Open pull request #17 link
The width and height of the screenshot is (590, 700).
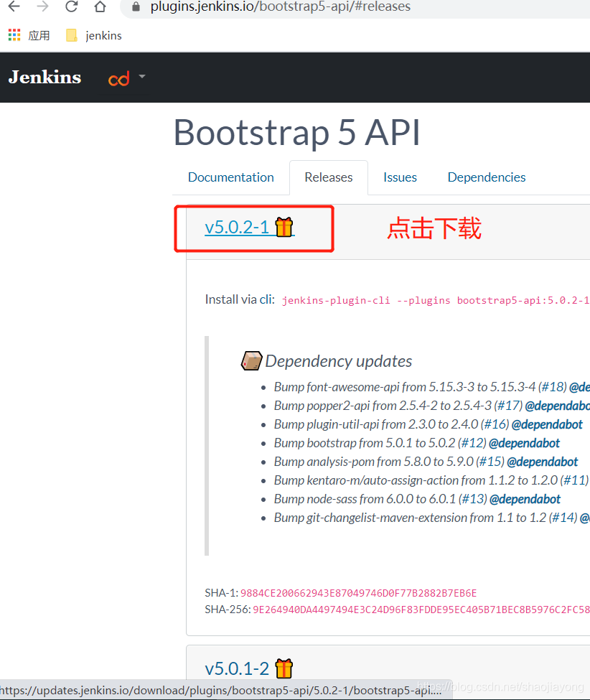tap(508, 406)
